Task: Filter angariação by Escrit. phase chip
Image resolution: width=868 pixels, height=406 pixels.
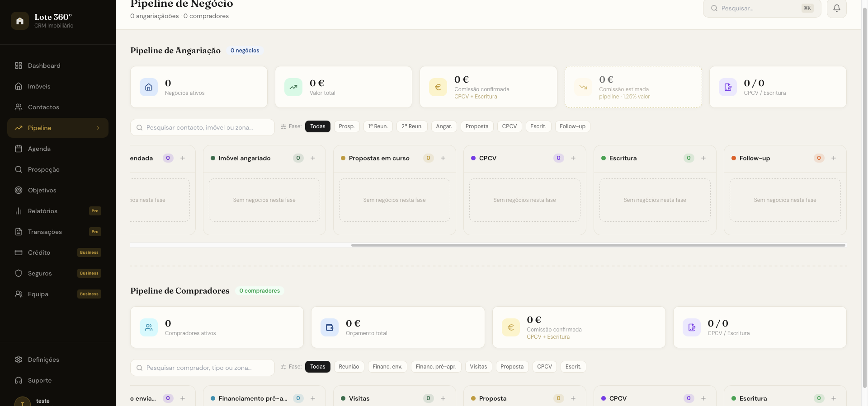Action: 538,126
